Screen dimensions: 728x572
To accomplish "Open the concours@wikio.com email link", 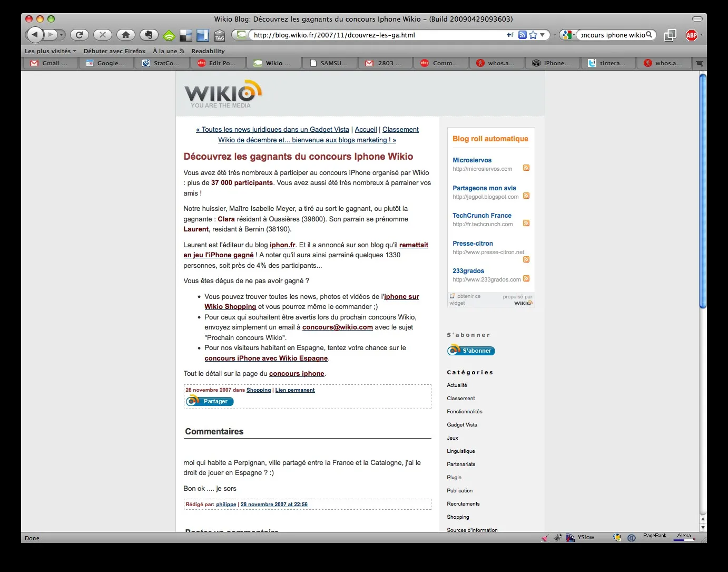I will 338,327.
